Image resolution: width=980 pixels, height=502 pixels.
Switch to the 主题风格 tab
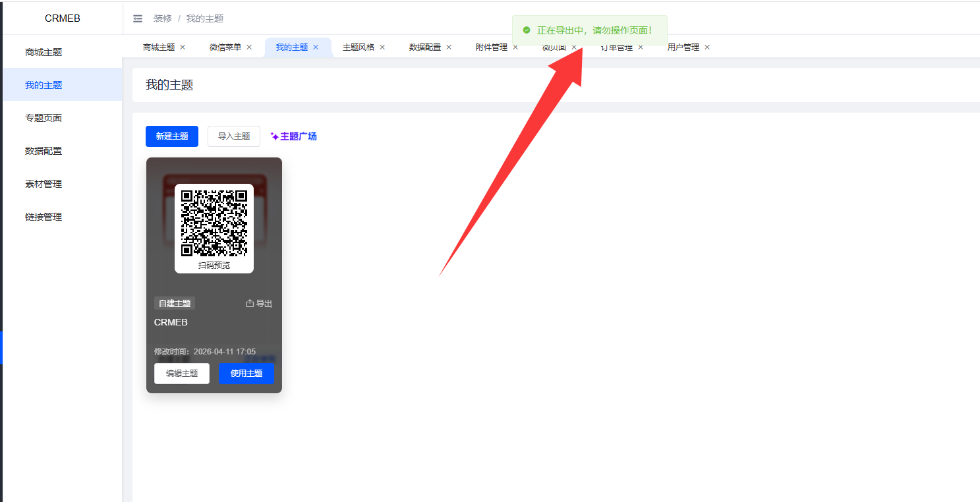tap(358, 47)
